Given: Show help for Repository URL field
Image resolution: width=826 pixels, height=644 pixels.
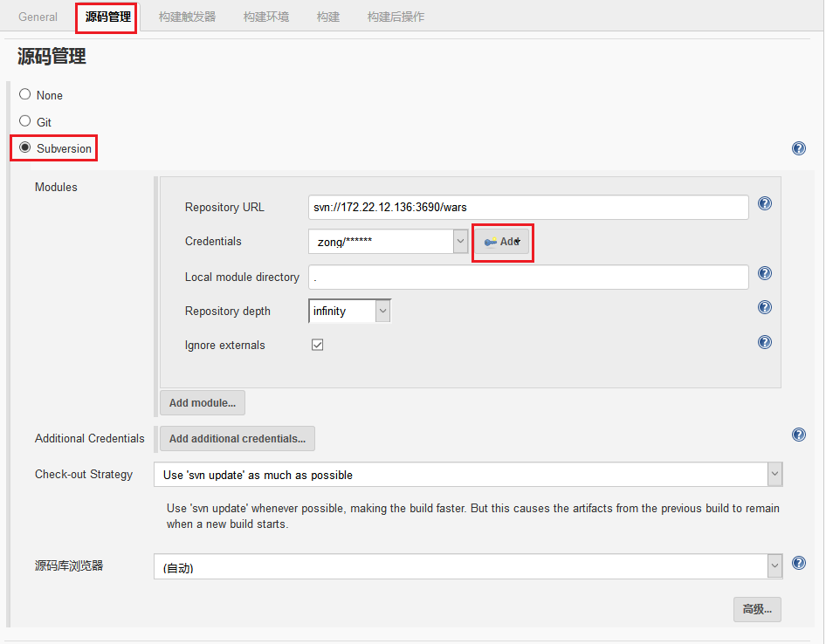Looking at the screenshot, I should [x=764, y=203].
